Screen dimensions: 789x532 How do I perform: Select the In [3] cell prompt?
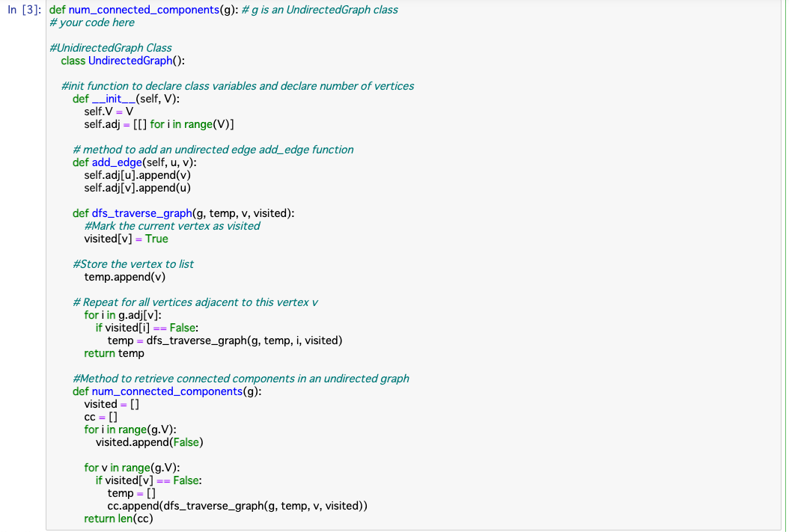coord(24,10)
